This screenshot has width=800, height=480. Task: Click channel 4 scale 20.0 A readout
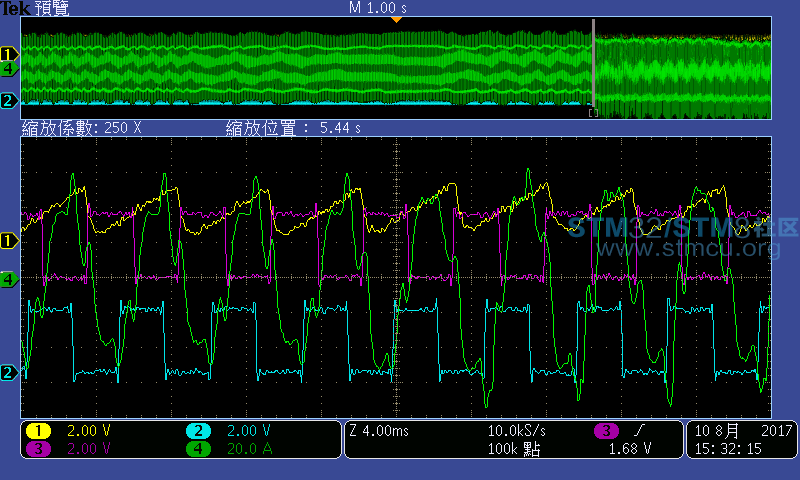(249, 449)
